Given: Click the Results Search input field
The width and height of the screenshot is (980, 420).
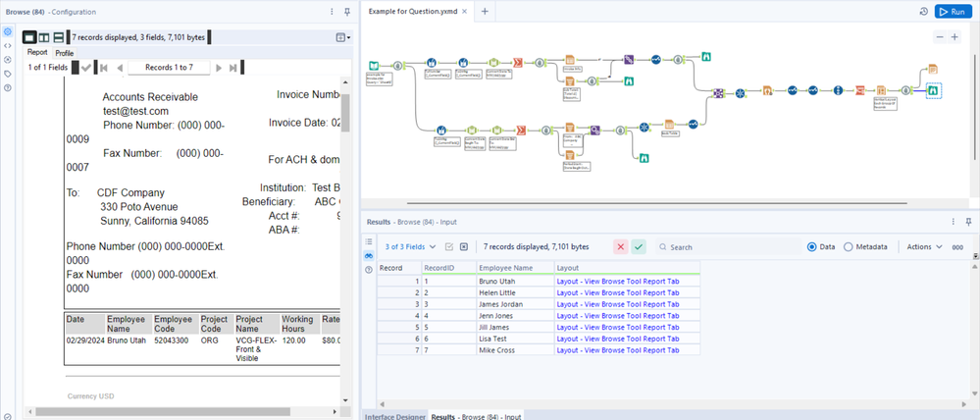Looking at the screenshot, I should click(x=728, y=247).
